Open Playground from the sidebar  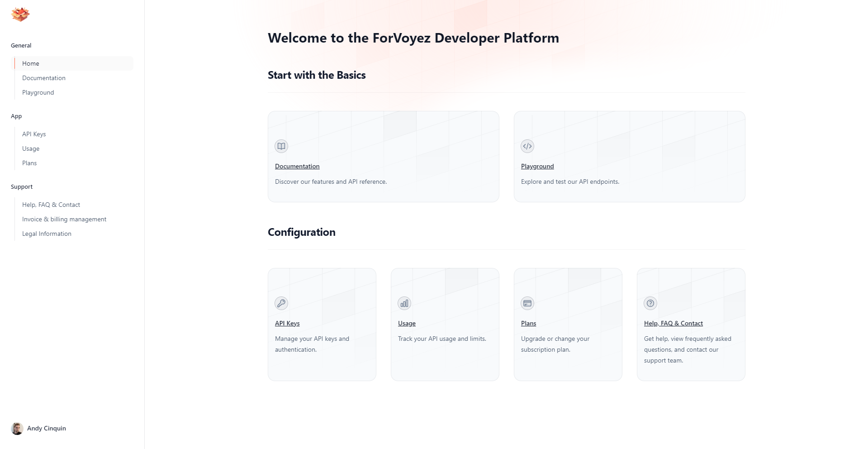click(x=38, y=92)
